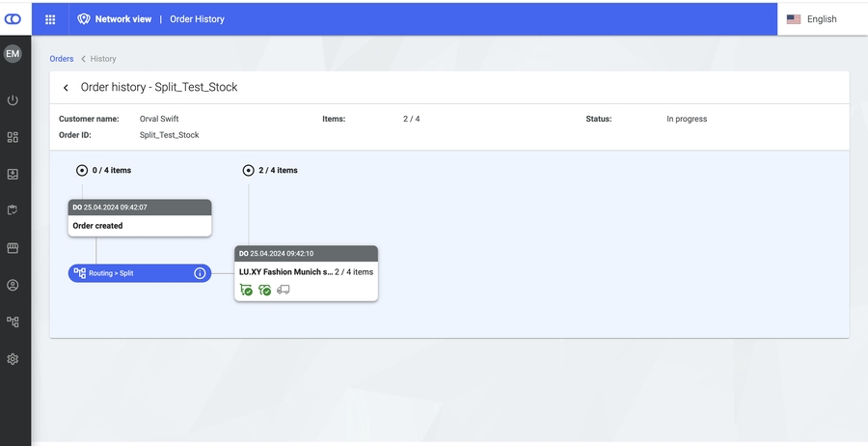Screen dimensions: 868x446
Task: Click the Network view header item
Action: (114, 19)
